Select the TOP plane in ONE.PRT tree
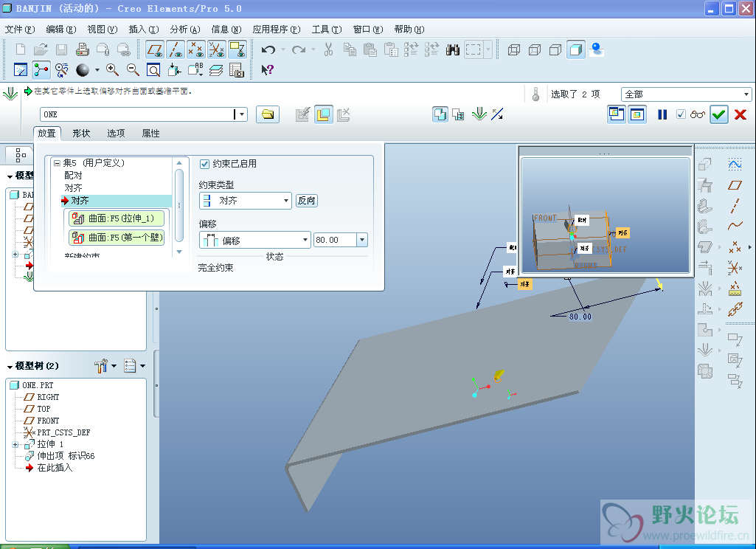 44,409
